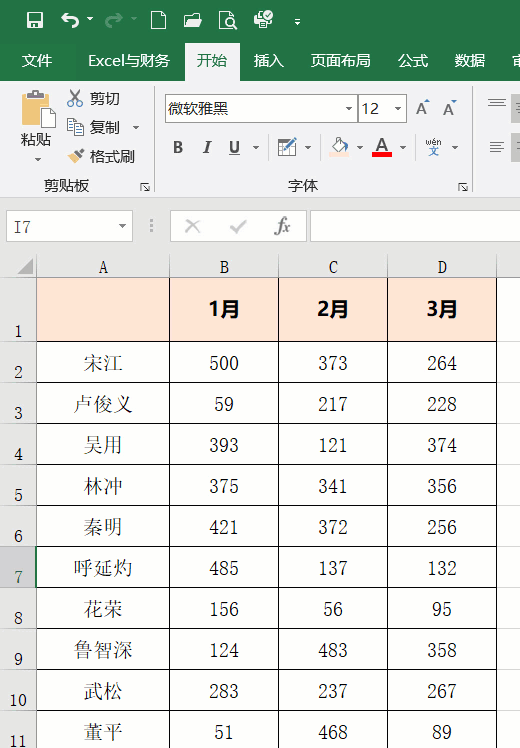Select column B header

(x=224, y=267)
